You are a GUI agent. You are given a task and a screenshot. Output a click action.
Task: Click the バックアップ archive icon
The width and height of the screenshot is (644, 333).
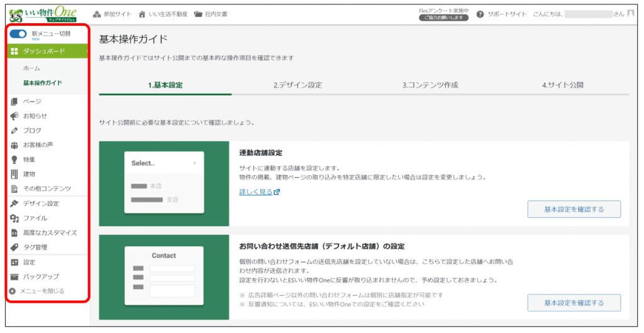pyautogui.click(x=14, y=277)
